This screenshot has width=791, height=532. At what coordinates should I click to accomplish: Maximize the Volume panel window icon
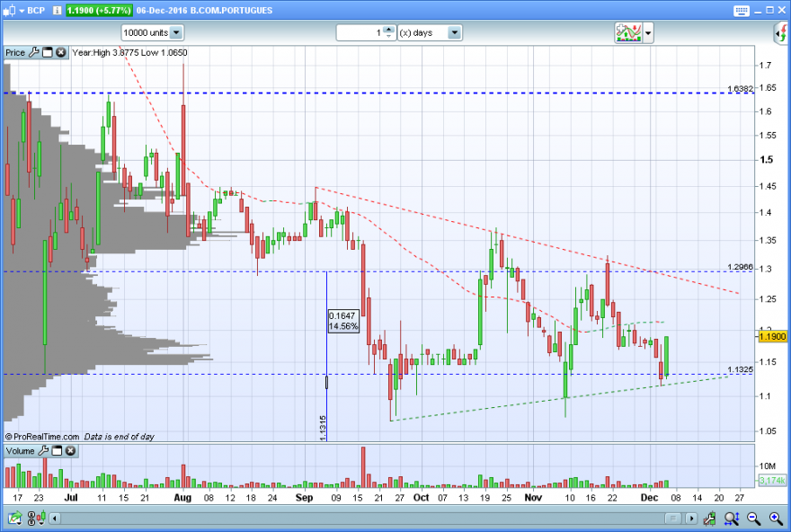(x=57, y=451)
